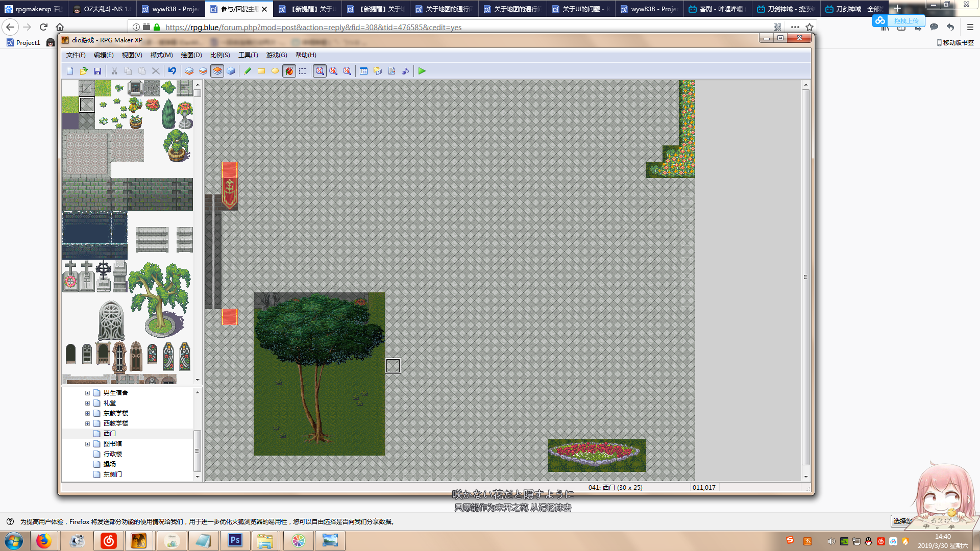
Task: Start playtest with the green Play icon
Action: (x=422, y=71)
